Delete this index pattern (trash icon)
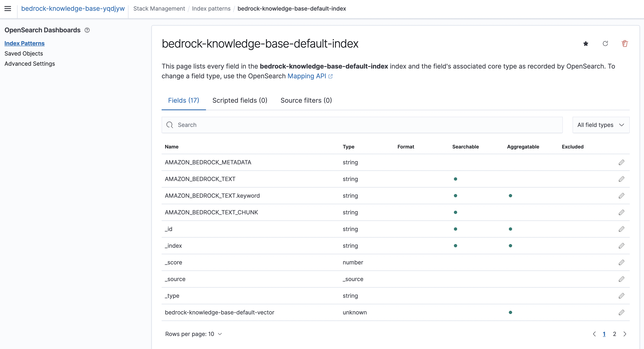 click(x=624, y=44)
